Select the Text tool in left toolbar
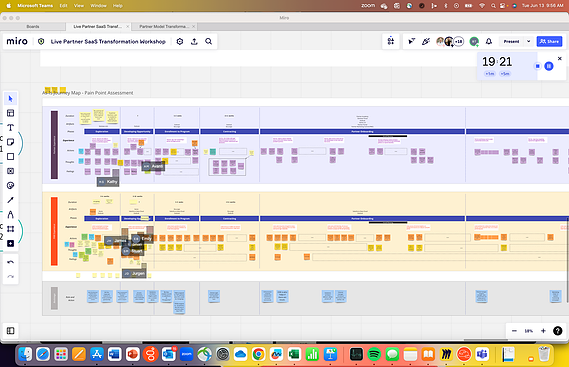This screenshot has width=569, height=367. (11, 127)
